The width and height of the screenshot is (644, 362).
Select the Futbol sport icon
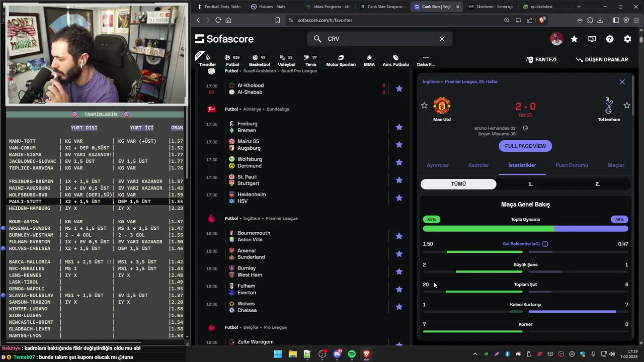click(232, 60)
